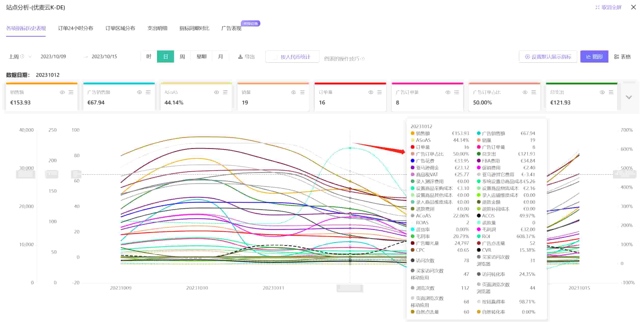The width and height of the screenshot is (644, 322).
Task: Open menu icon on 广告订单占比 card
Action: tap(534, 92)
